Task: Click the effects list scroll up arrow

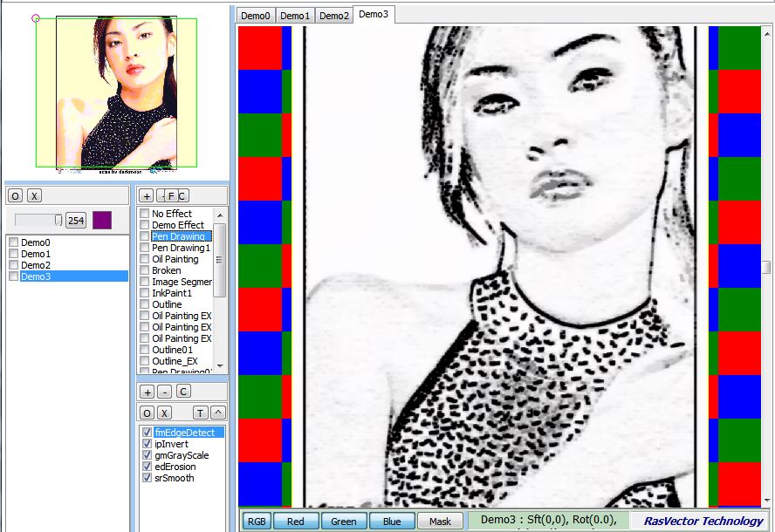Action: 220,215
